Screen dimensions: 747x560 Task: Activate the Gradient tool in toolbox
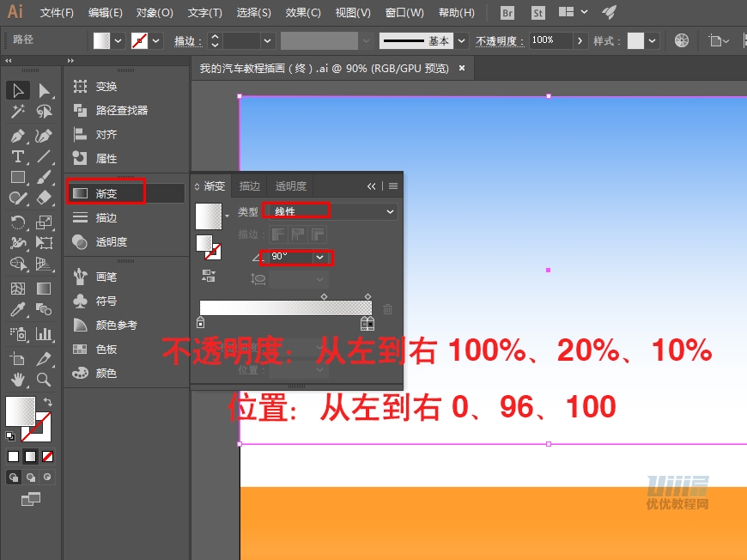(x=44, y=289)
